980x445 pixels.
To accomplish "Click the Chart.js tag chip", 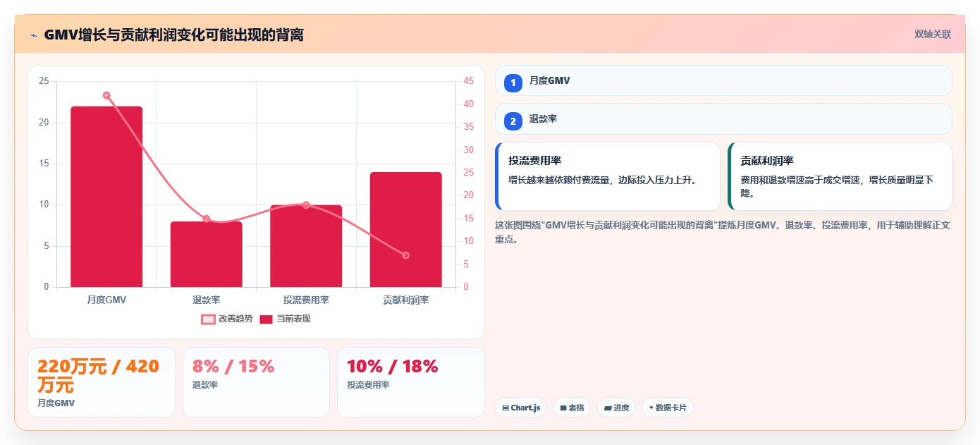I will click(521, 408).
